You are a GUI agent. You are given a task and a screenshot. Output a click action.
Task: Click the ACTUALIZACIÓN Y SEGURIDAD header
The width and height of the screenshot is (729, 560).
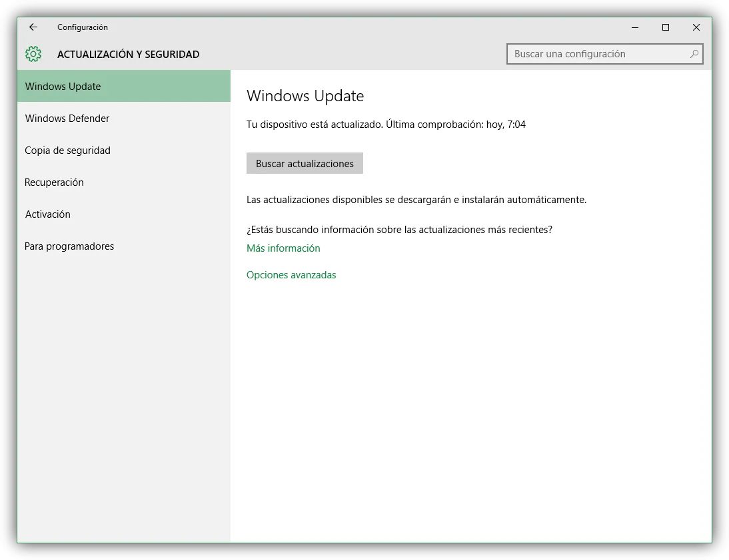coord(128,54)
